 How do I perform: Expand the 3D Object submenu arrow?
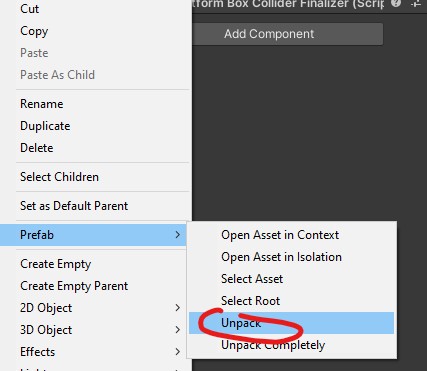point(178,330)
